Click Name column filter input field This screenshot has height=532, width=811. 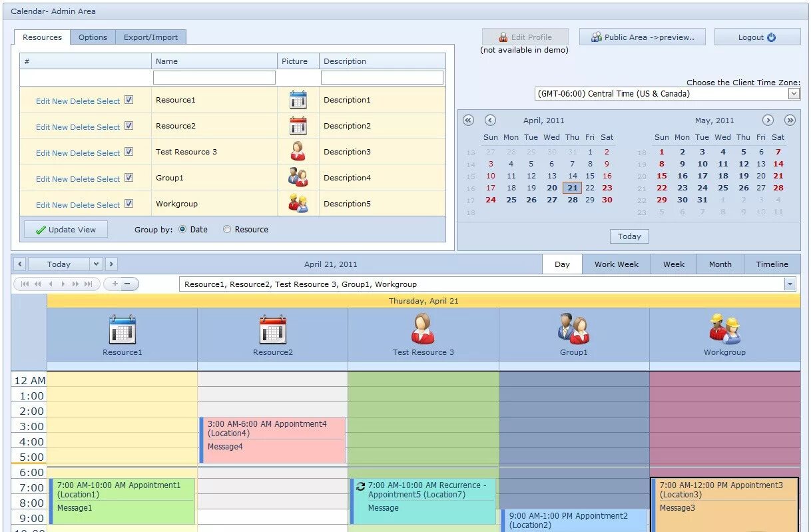(x=214, y=78)
